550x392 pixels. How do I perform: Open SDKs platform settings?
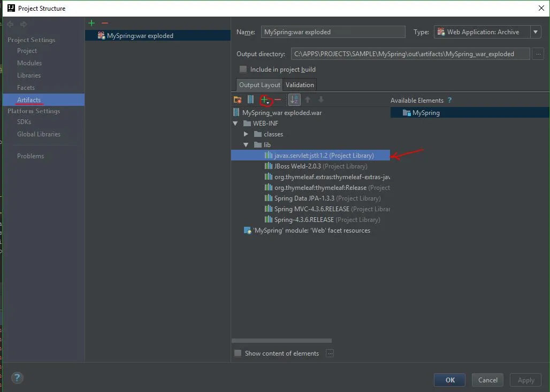click(x=24, y=122)
